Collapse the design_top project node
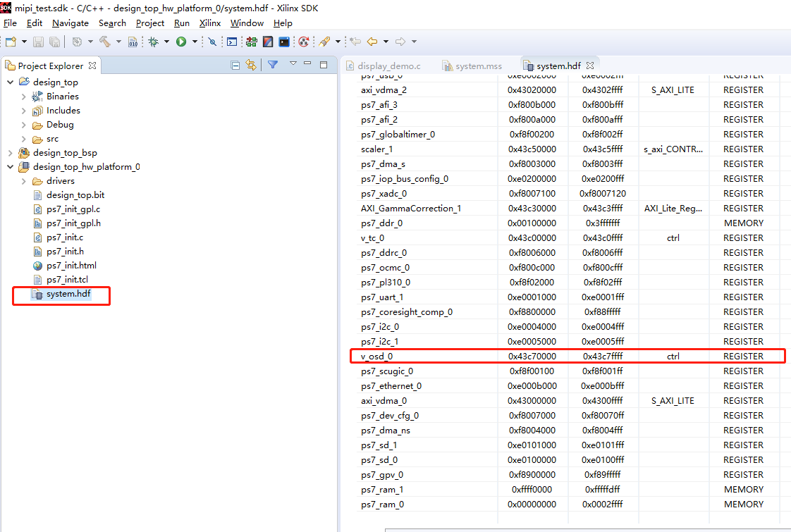 click(11, 82)
